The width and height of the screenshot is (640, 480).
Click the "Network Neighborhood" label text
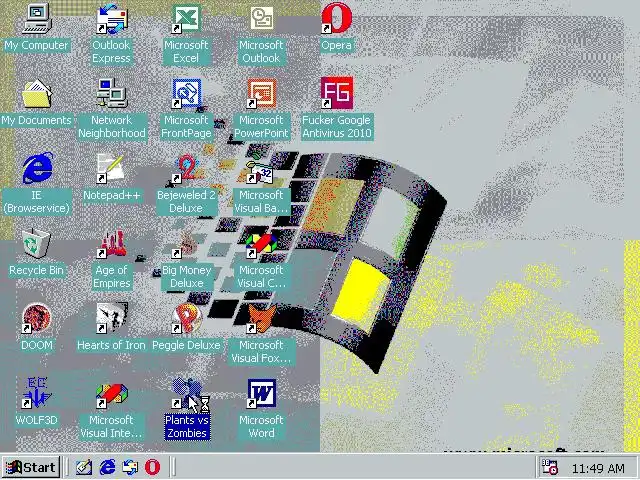[112, 127]
